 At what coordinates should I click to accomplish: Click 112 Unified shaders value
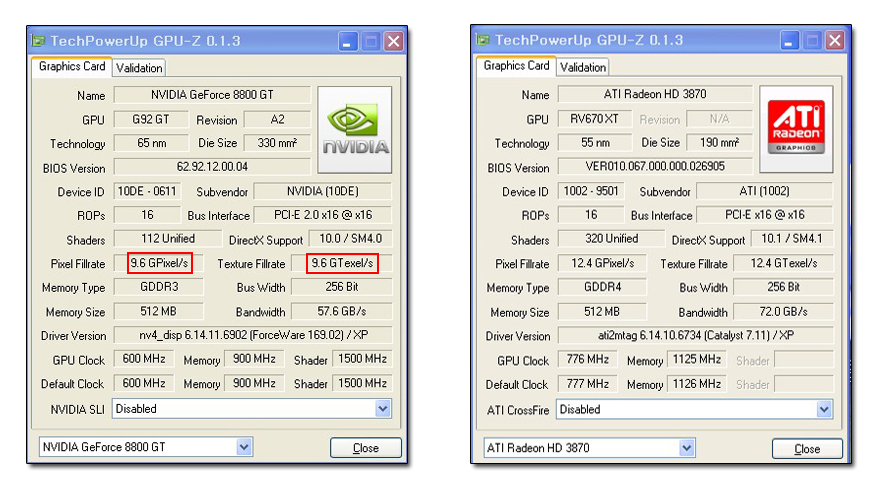[168, 239]
